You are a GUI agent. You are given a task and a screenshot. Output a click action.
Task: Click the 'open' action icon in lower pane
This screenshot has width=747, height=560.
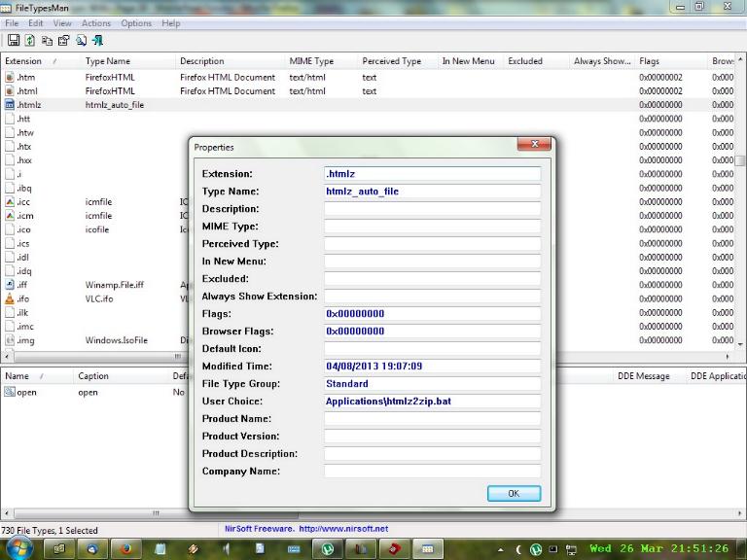(10, 392)
